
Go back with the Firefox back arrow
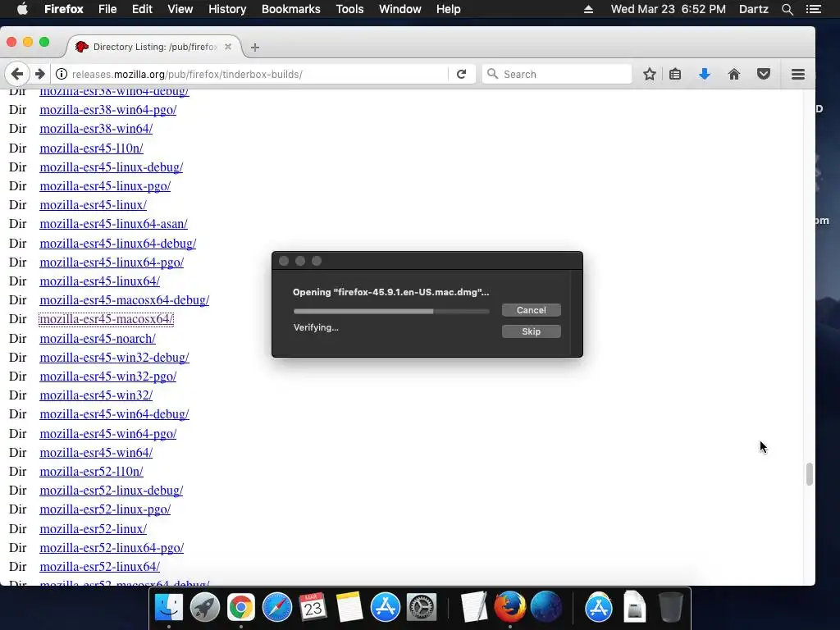point(16,74)
